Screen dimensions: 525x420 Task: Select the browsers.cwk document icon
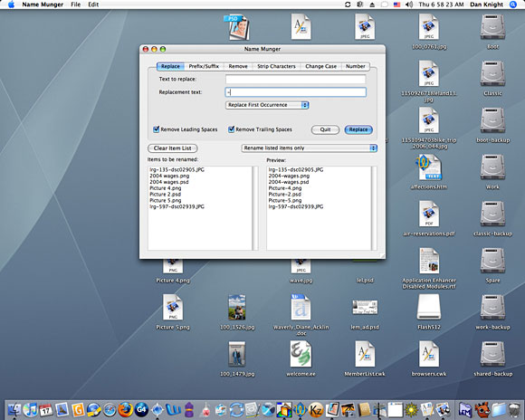click(429, 354)
